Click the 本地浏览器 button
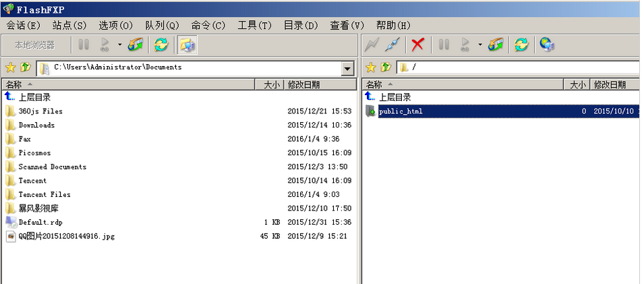Viewport: 644px width, 284px height. (35, 45)
